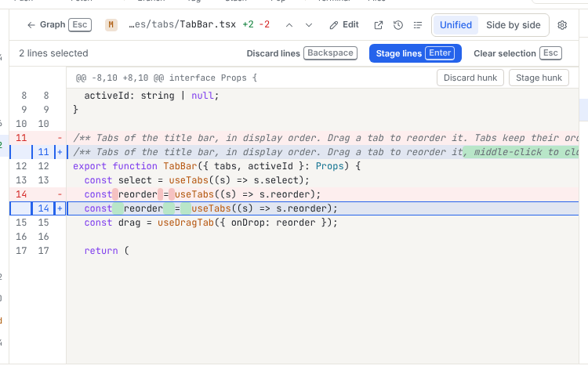This screenshot has height=373, width=588.
Task: Select the minus marker on removed line 11
Action: pos(60,138)
